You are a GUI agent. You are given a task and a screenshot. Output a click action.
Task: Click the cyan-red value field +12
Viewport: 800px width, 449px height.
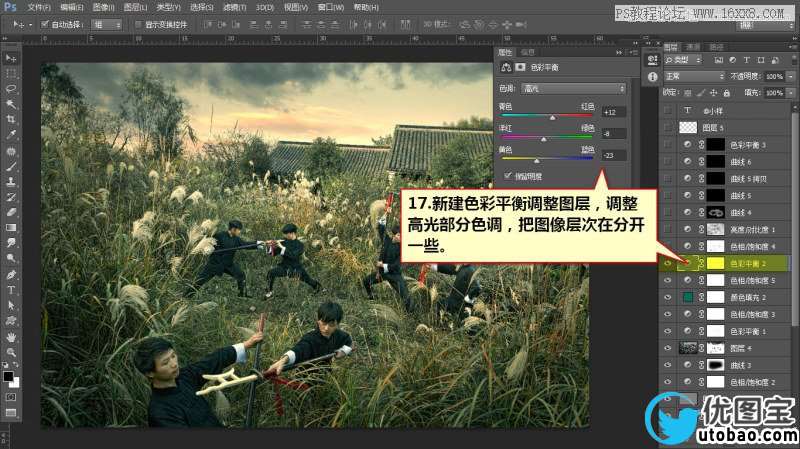tap(613, 112)
